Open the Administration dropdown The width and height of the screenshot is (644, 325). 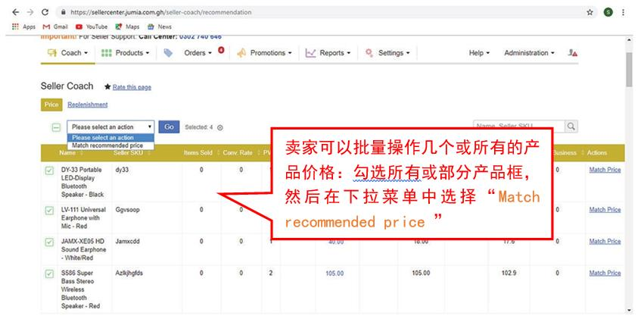530,53
